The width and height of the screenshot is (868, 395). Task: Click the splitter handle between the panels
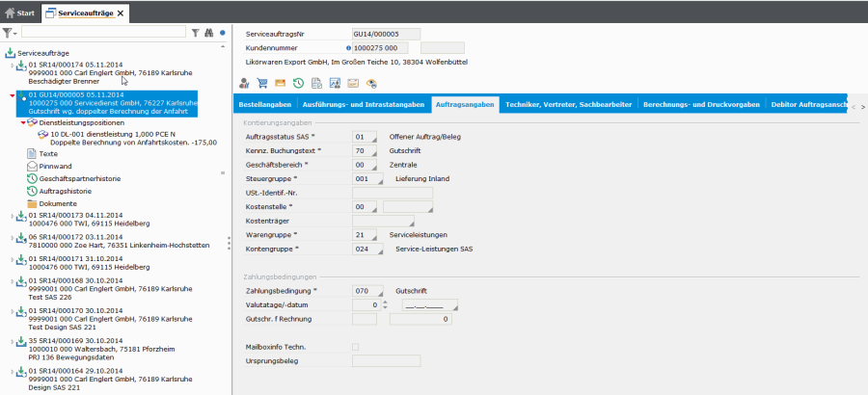point(230,244)
